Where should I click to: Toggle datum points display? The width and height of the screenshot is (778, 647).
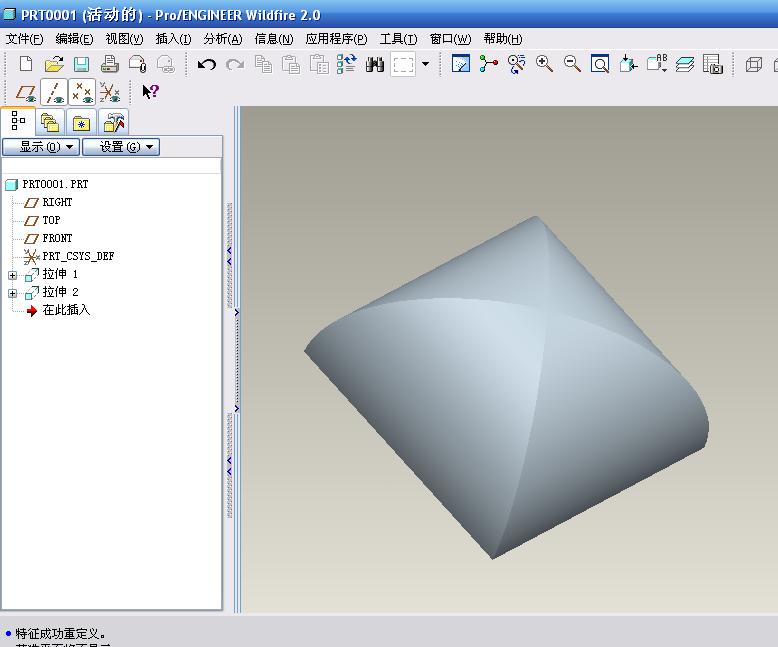[x=82, y=93]
